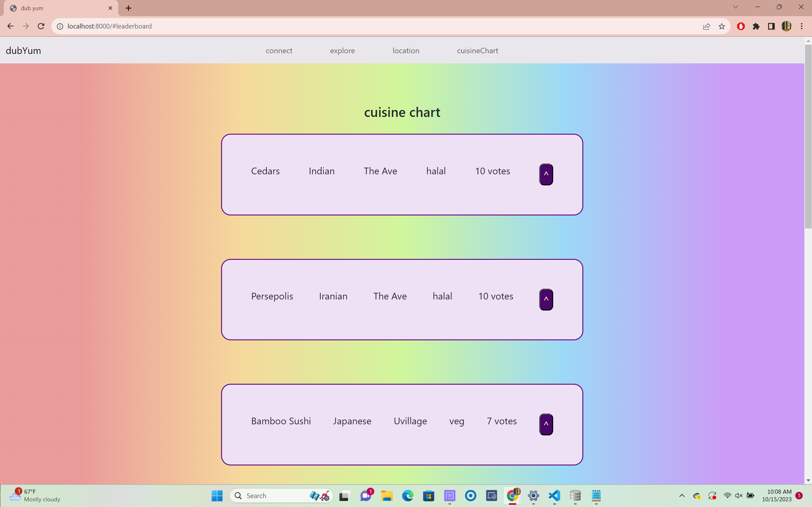This screenshot has width=812, height=507.
Task: Open Chrome's three-dot menu
Action: 802,26
